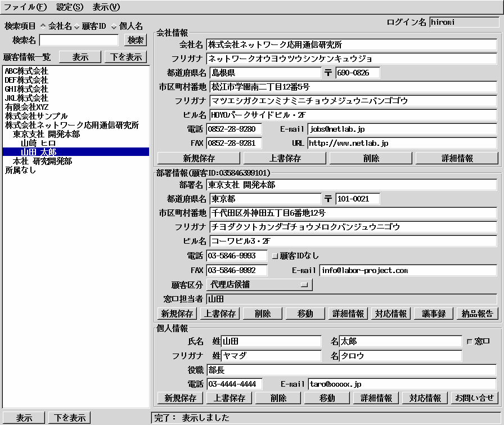Viewport: 504px width, 425px height.
Task: Click 詳細情報 in the 会社情報 section
Action: (457, 158)
